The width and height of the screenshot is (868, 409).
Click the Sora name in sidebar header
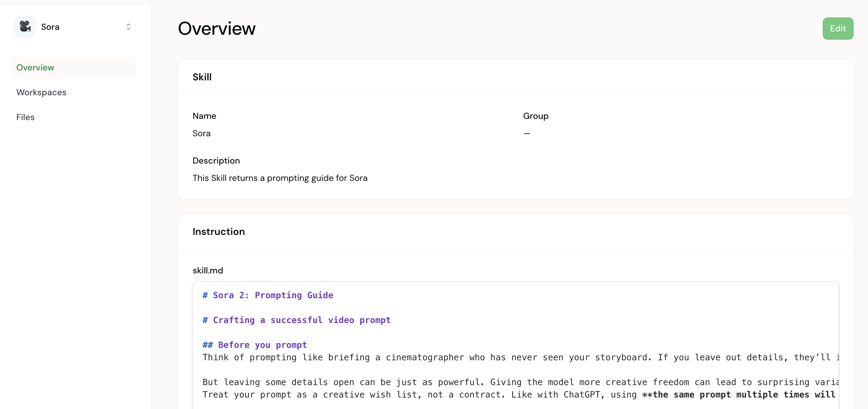[x=50, y=27]
